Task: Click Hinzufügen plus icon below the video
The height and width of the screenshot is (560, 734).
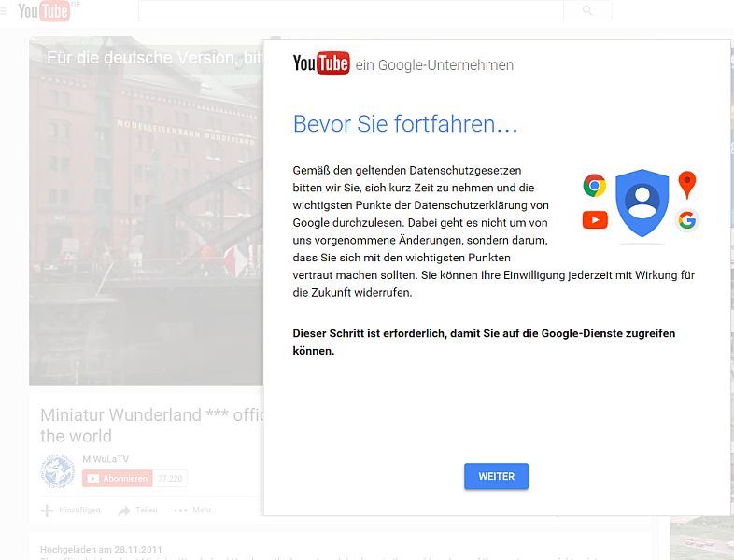Action: tap(48, 511)
